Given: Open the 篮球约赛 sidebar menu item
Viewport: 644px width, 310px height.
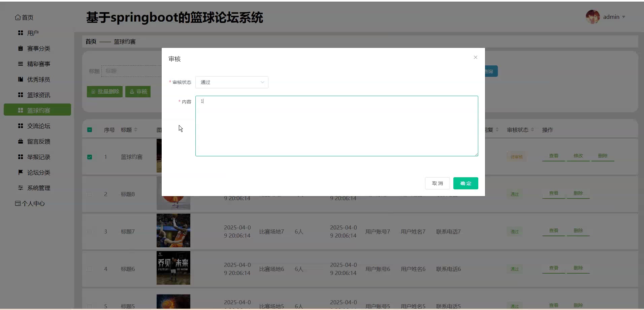Looking at the screenshot, I should pyautogui.click(x=37, y=110).
